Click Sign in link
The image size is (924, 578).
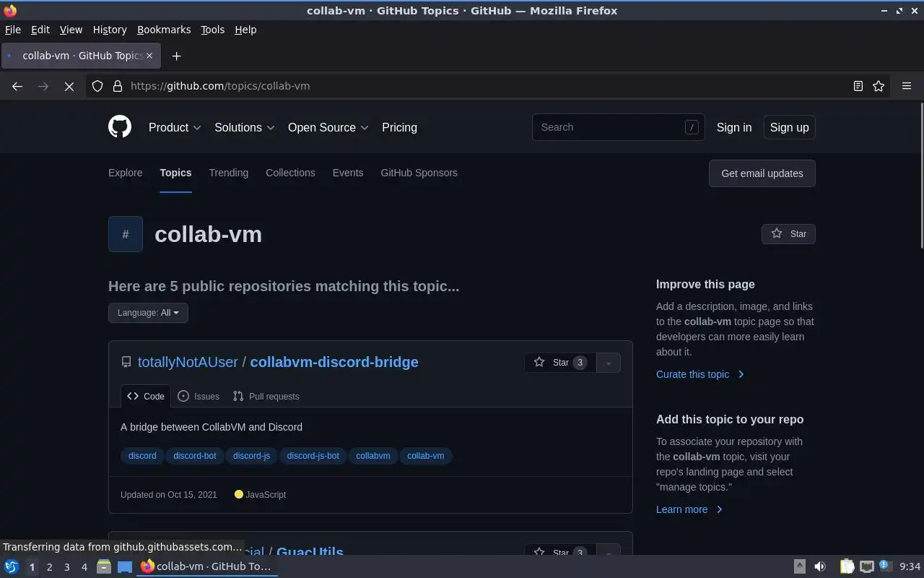pos(734,127)
